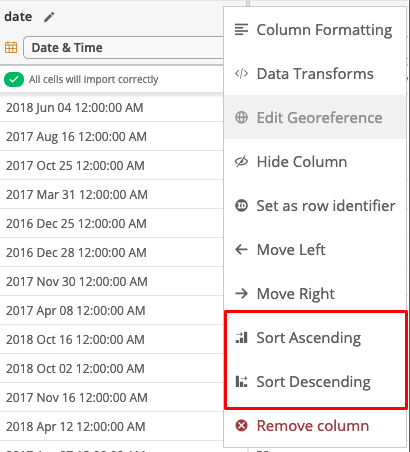Open the Date & Time type dropdown

pyautogui.click(x=124, y=48)
